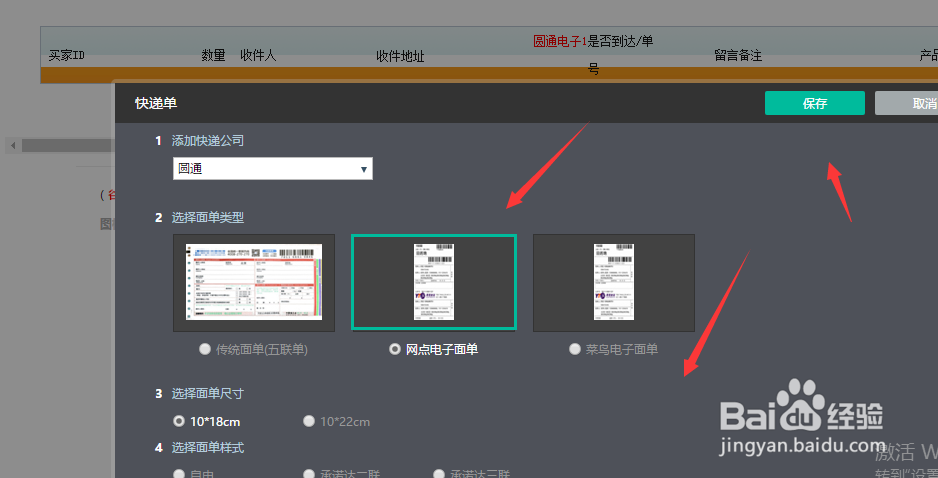Viewport: 938px width, 478px height.
Task: Choose the 10*18cm size option
Action: click(x=179, y=421)
